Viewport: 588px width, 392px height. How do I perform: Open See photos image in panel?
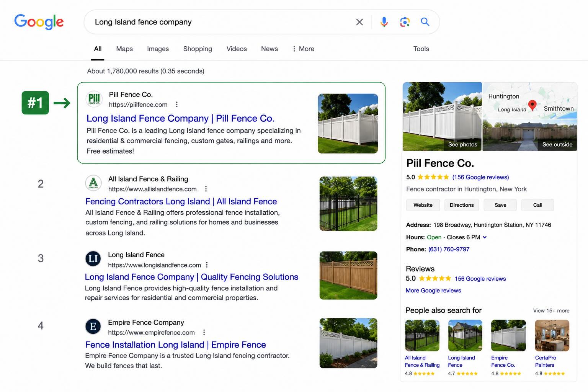(x=442, y=116)
